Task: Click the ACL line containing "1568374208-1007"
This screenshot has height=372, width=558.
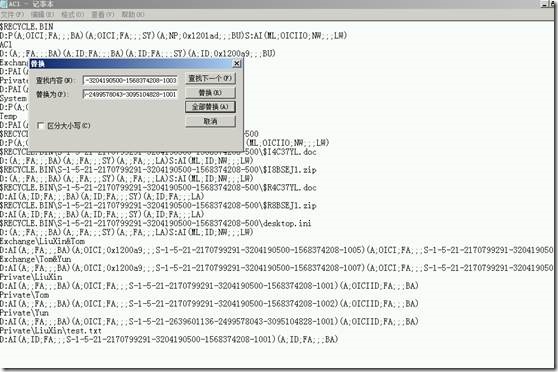Action: [277, 268]
